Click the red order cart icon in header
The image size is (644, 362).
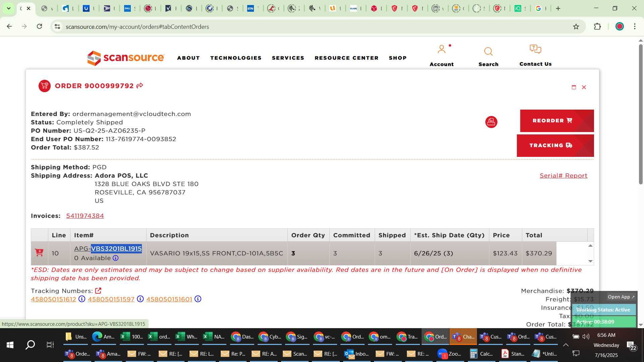tap(45, 86)
